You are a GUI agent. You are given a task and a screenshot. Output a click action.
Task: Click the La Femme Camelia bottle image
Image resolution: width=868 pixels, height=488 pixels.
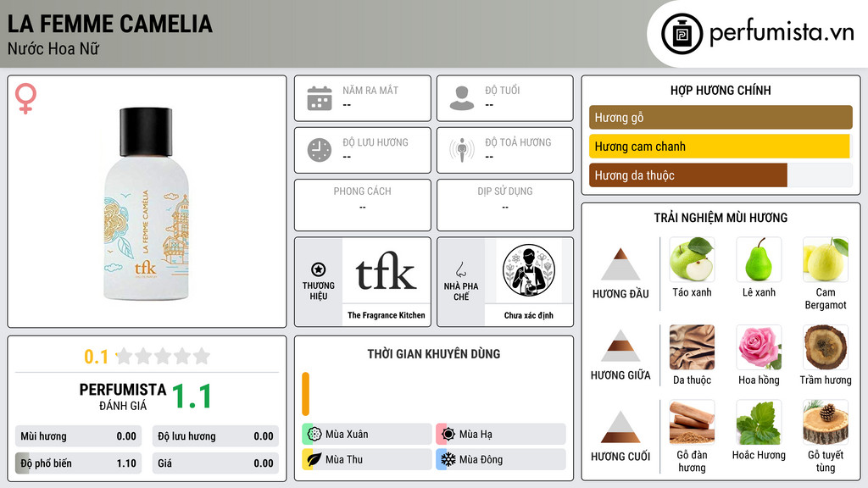146,204
